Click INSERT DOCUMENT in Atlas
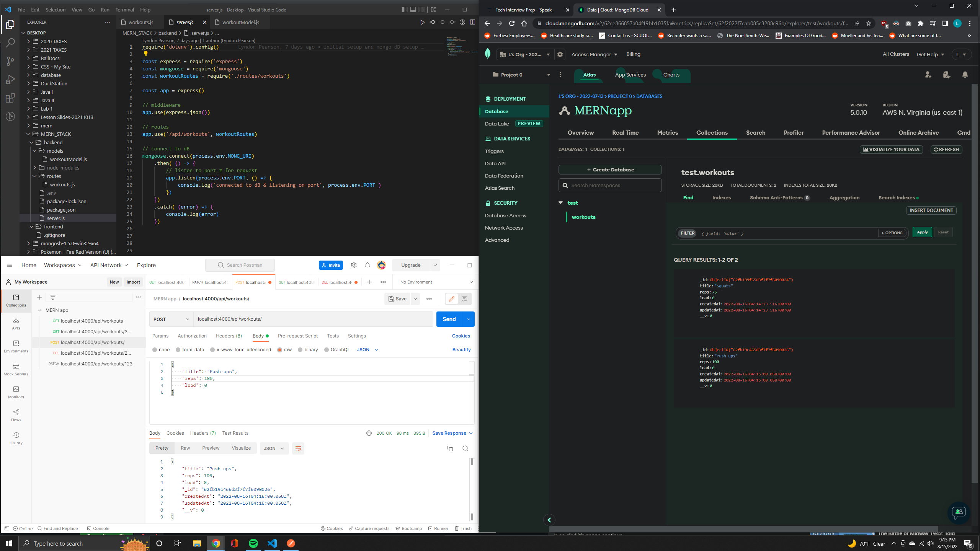The width and height of the screenshot is (980, 551). pyautogui.click(x=931, y=210)
